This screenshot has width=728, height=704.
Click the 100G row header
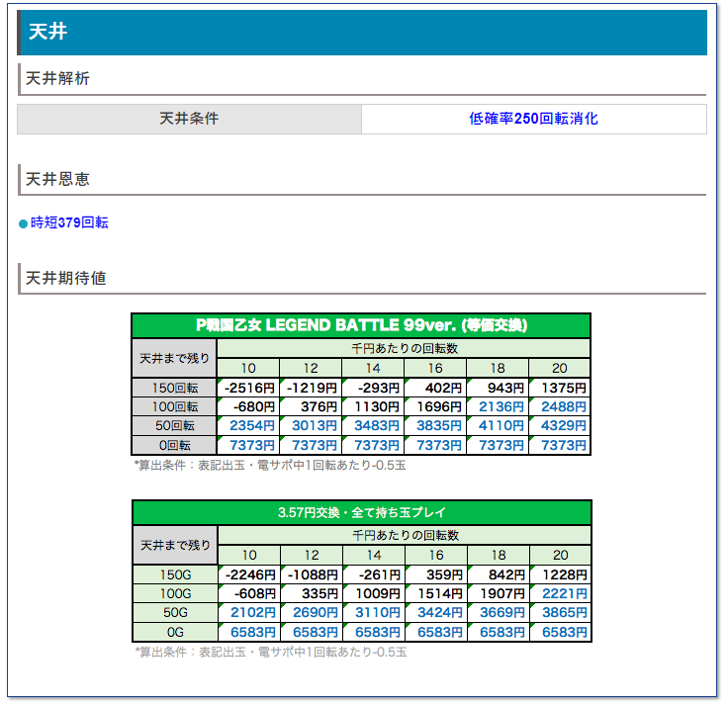tap(174, 593)
